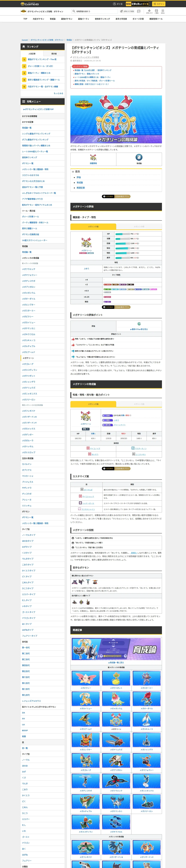
Task: Select メガシンカ前 tab in stats section
Action: coord(139,226)
